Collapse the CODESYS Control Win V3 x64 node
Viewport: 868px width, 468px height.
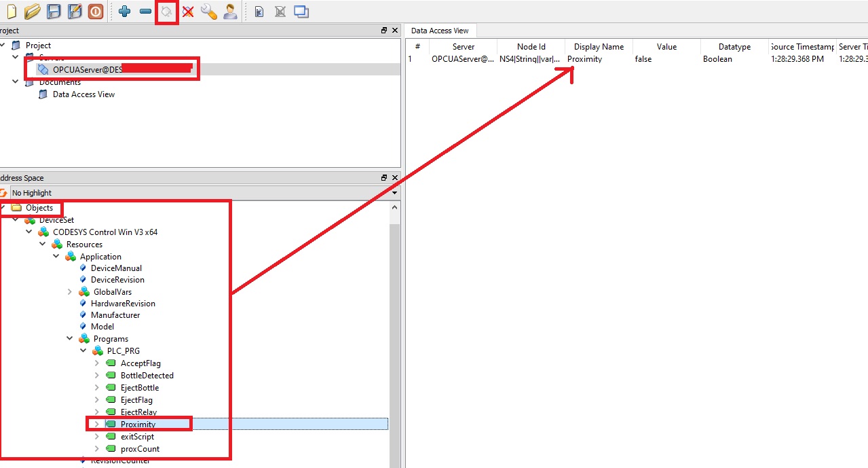(x=29, y=232)
